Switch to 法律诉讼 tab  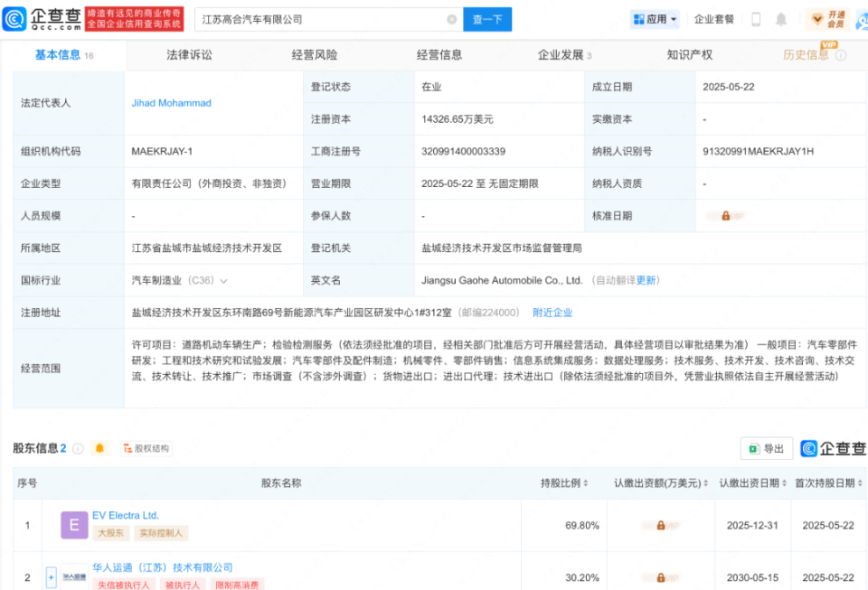coord(189,55)
